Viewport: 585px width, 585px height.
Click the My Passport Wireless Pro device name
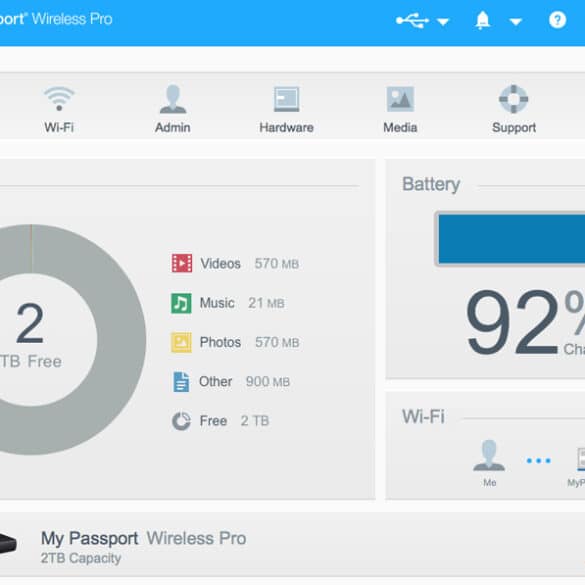pos(143,538)
